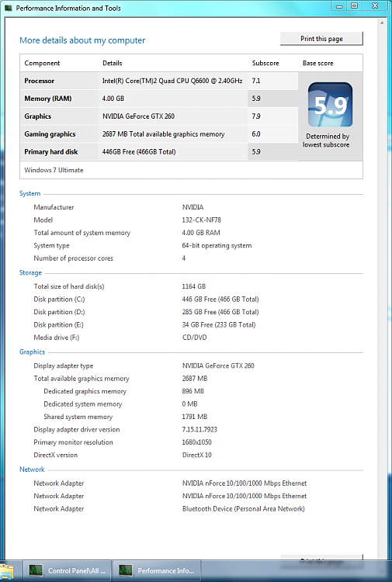Image resolution: width=392 pixels, height=582 pixels.
Task: Minimize the Performance Information window
Action: (339, 6)
